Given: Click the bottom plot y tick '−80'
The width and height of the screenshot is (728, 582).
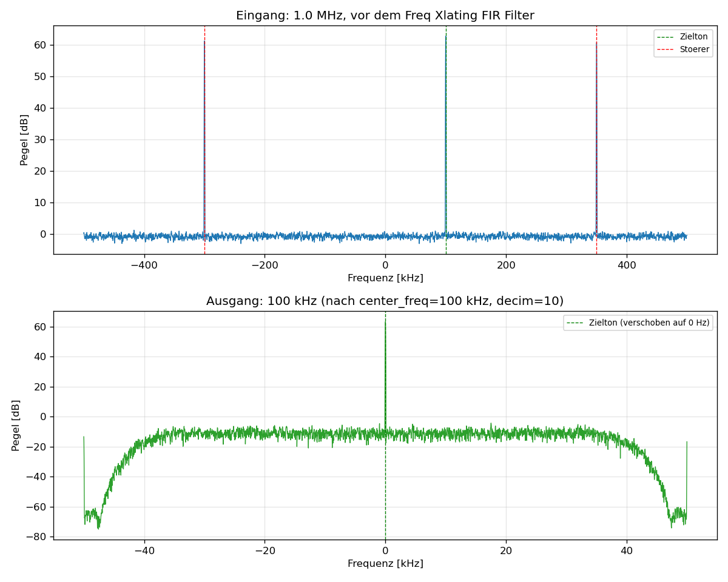Looking at the screenshot, I should coord(36,537).
